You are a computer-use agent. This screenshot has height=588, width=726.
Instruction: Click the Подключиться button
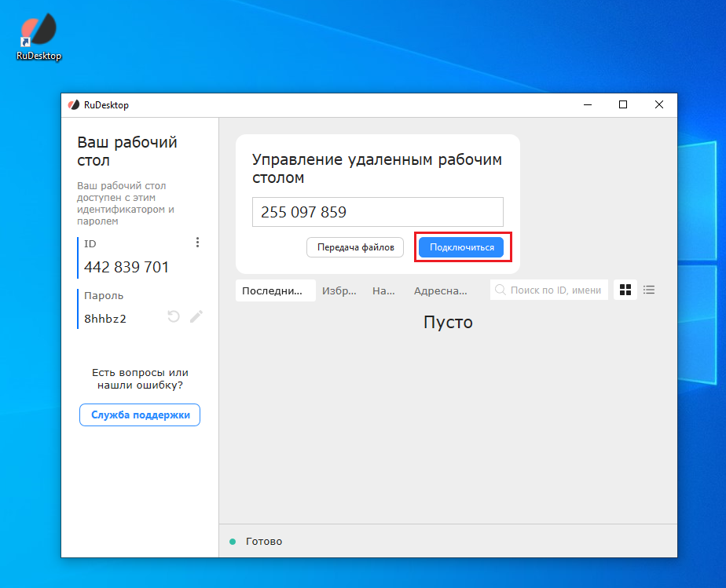click(x=462, y=247)
